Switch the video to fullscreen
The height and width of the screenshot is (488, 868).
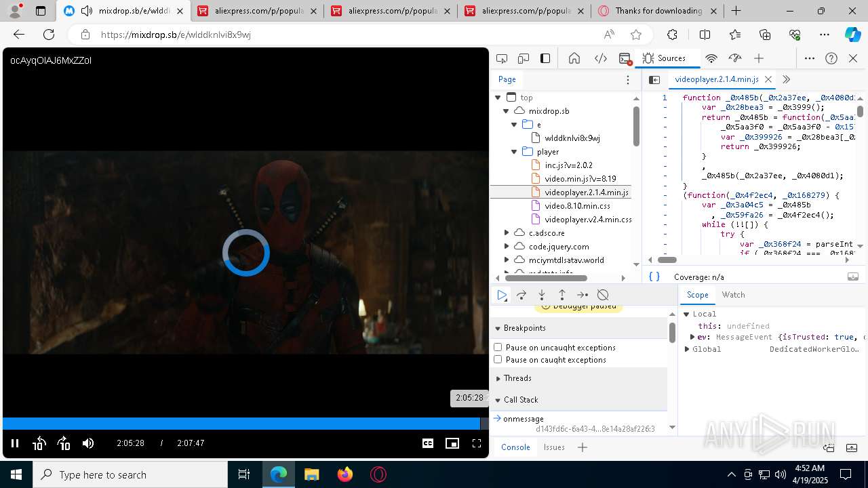coord(477,443)
